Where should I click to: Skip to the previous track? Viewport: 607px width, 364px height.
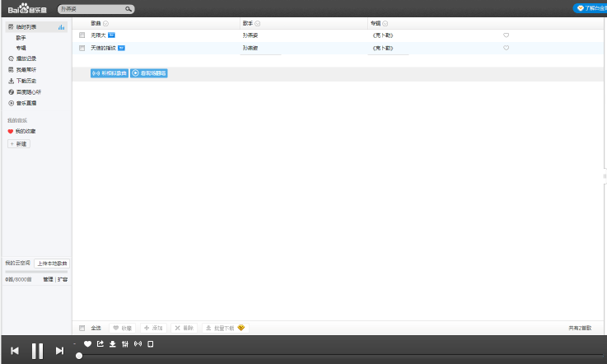point(15,351)
